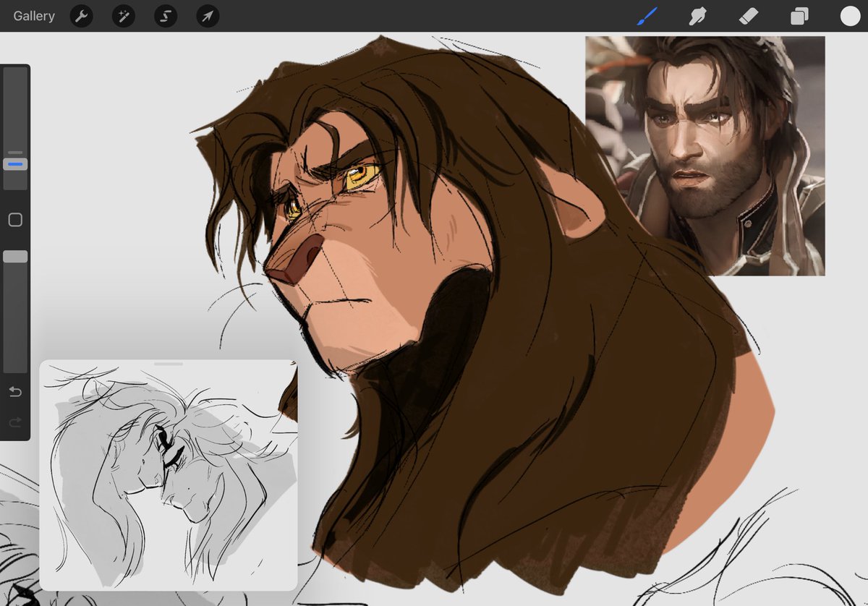Select the floating sketch reference window

tap(169, 475)
